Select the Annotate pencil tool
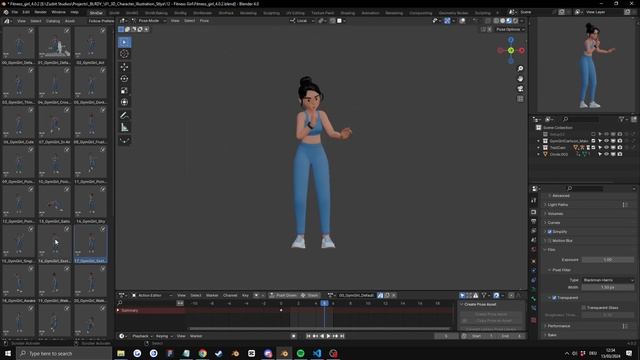Viewport: 640px width, 360px height. point(124,116)
